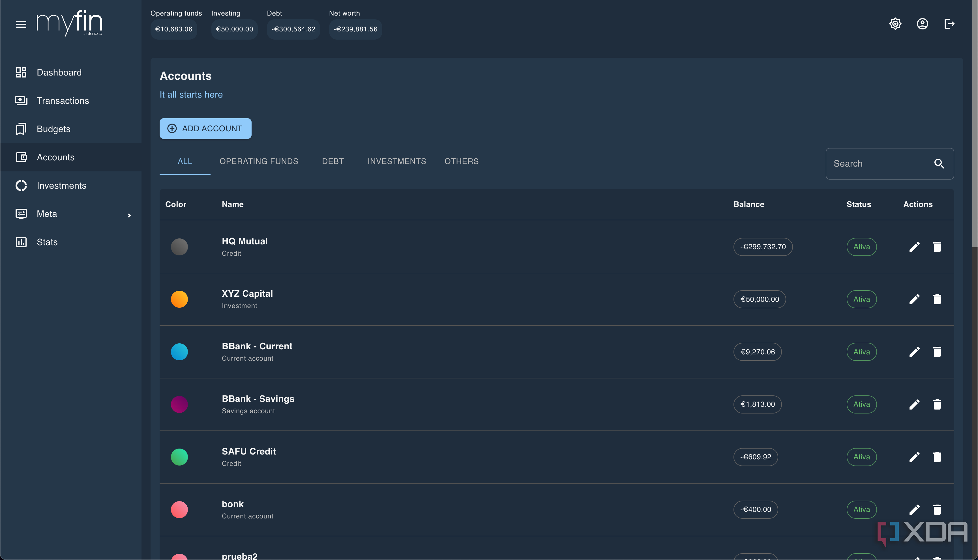Screen dimensions: 978x560
Task: Delete the BBank - Savings account
Action: (x=937, y=404)
